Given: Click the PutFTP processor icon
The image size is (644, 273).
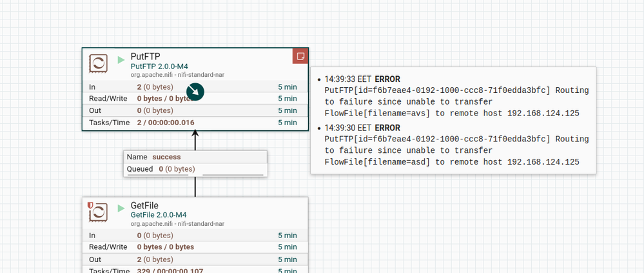Looking at the screenshot, I should pos(99,64).
